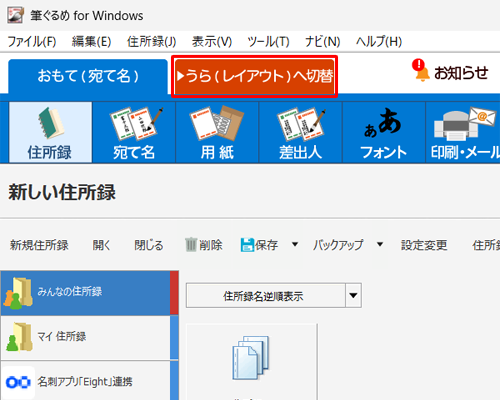Open the 住所録(J) menu
500x400 pixels.
pos(151,42)
